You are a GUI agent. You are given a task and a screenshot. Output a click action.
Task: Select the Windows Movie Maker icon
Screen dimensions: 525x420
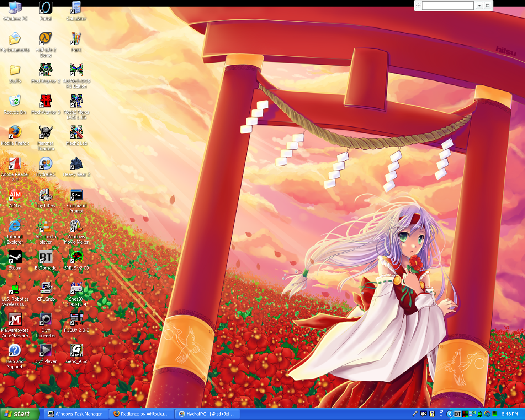76,232
